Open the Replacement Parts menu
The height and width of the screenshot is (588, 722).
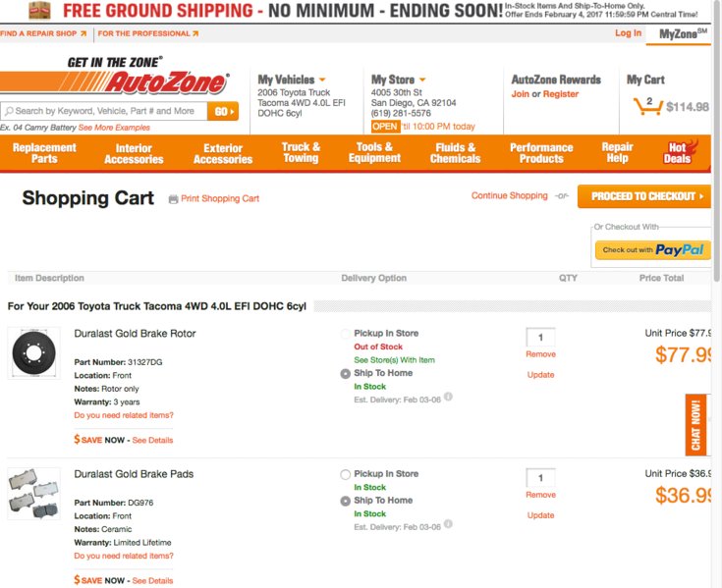pos(44,153)
